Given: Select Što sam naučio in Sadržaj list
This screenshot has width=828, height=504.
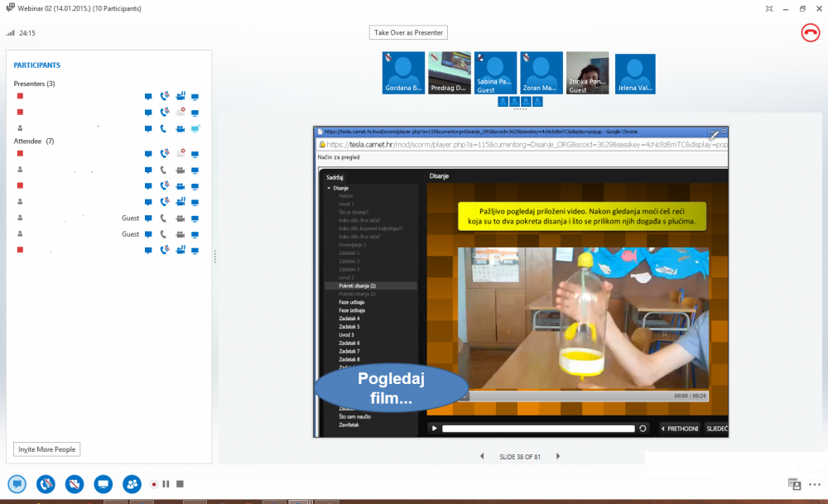Looking at the screenshot, I should (355, 417).
